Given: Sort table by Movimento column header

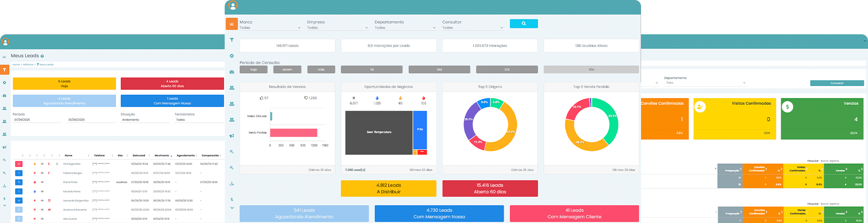Looking at the screenshot, I should (x=163, y=155).
